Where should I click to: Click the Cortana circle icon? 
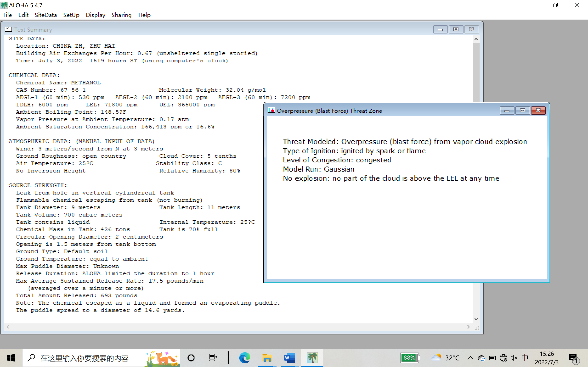pos(191,358)
